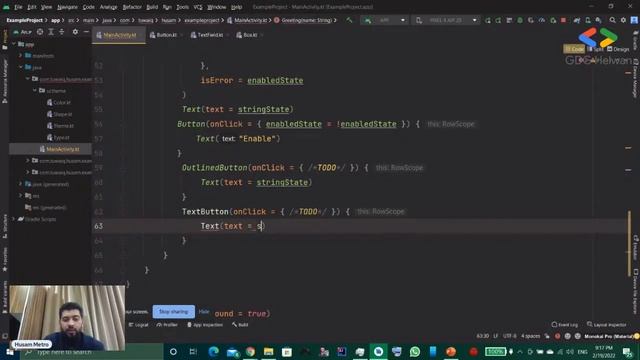Screen dimensions: 640x360
Task: Expand the res folder node
Action: (x=20, y=196)
